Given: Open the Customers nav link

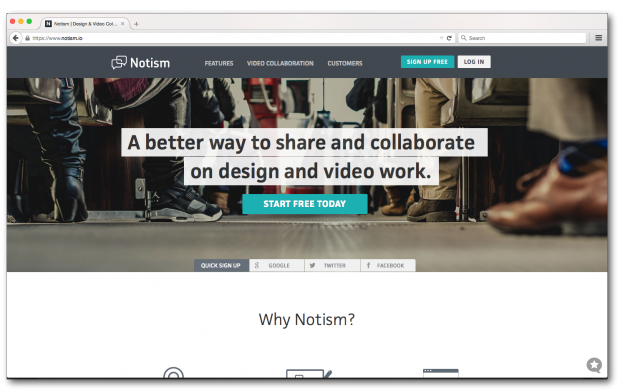Looking at the screenshot, I should tap(345, 63).
